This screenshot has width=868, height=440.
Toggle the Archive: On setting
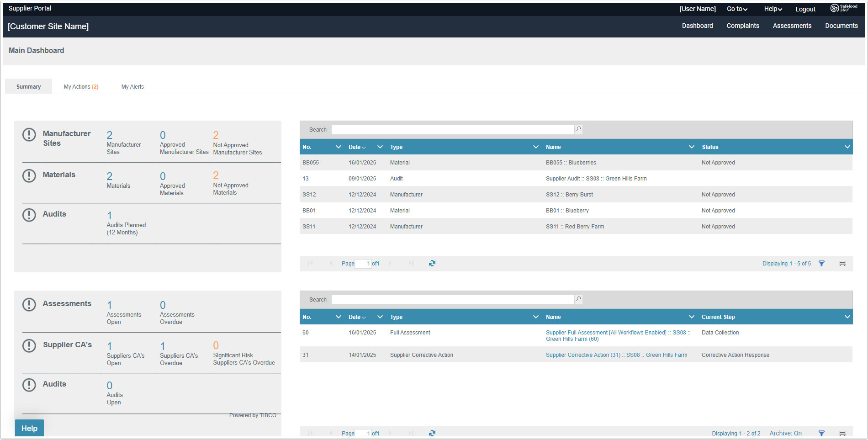pyautogui.click(x=785, y=433)
